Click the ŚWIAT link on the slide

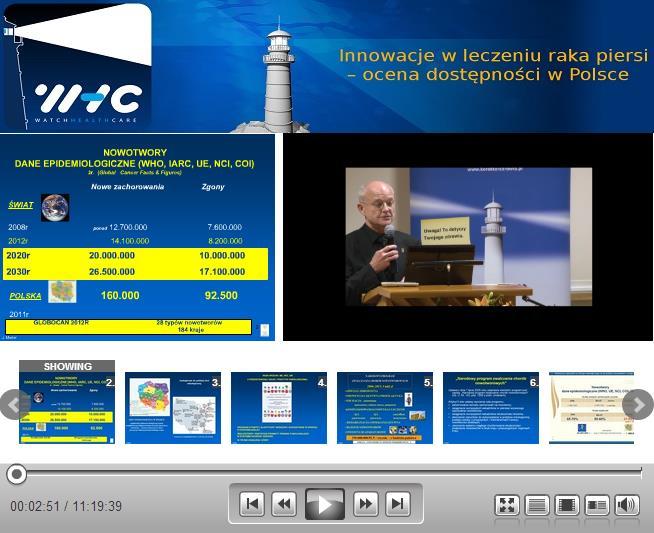click(20, 205)
